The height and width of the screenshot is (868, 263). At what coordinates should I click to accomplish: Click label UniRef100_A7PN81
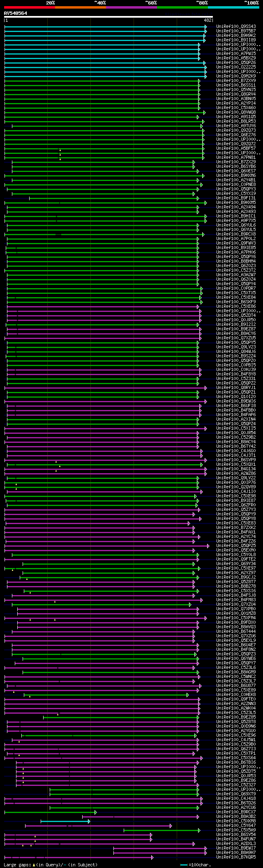click(236, 158)
